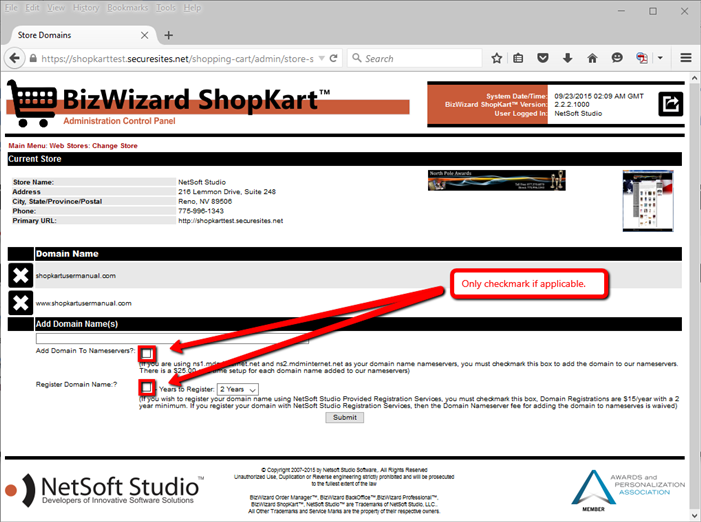Click in the browser Search box
Viewport: 701px width, 522px height.
tap(416, 59)
